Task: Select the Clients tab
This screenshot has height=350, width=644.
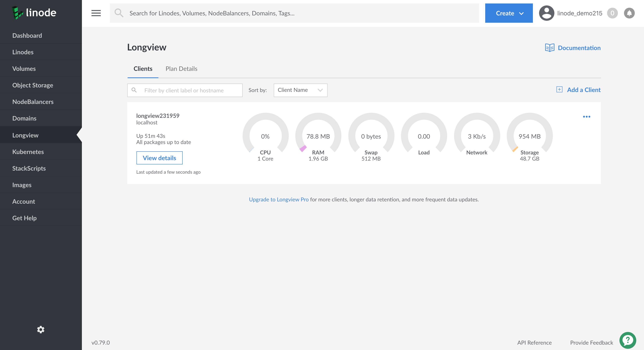Action: coord(143,69)
